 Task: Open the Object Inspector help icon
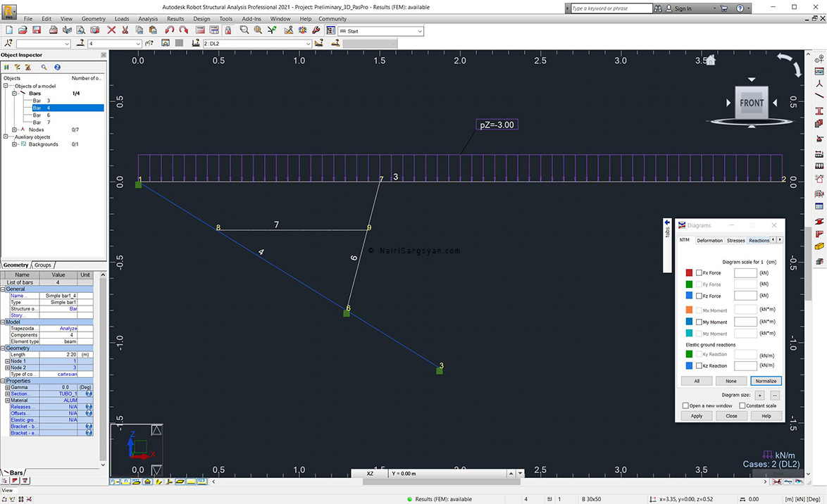point(57,68)
